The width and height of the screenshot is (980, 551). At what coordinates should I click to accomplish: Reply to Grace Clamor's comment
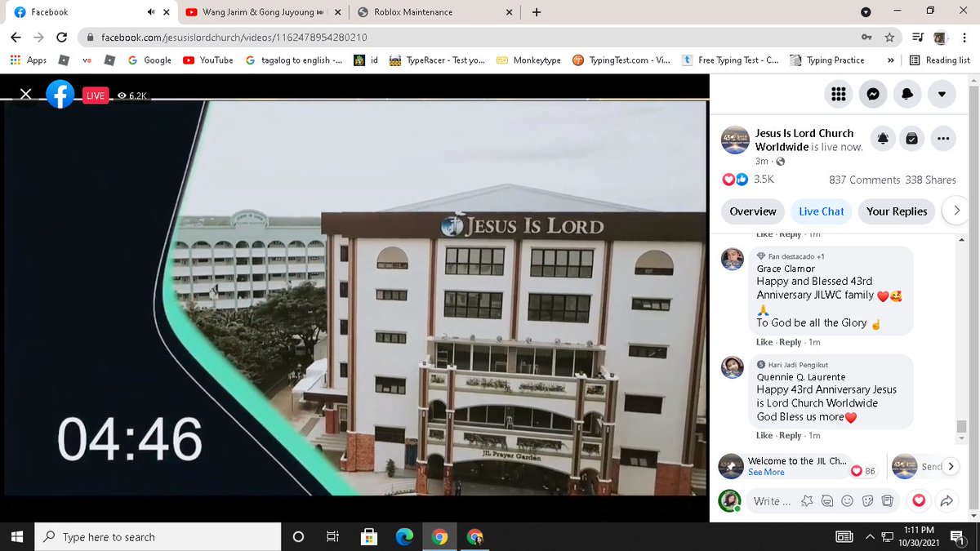tap(790, 342)
